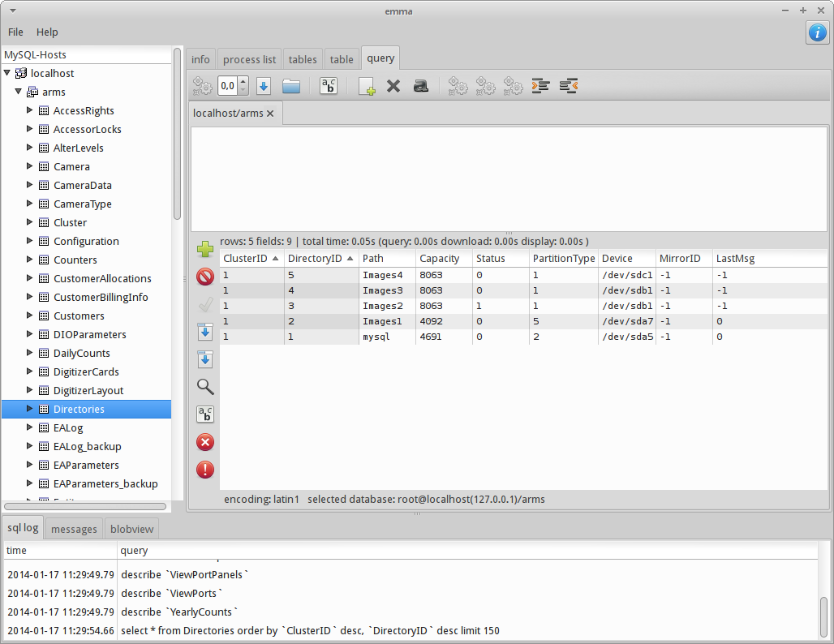Click in the SQL query editor area
This screenshot has height=644, width=834.
coord(509,178)
